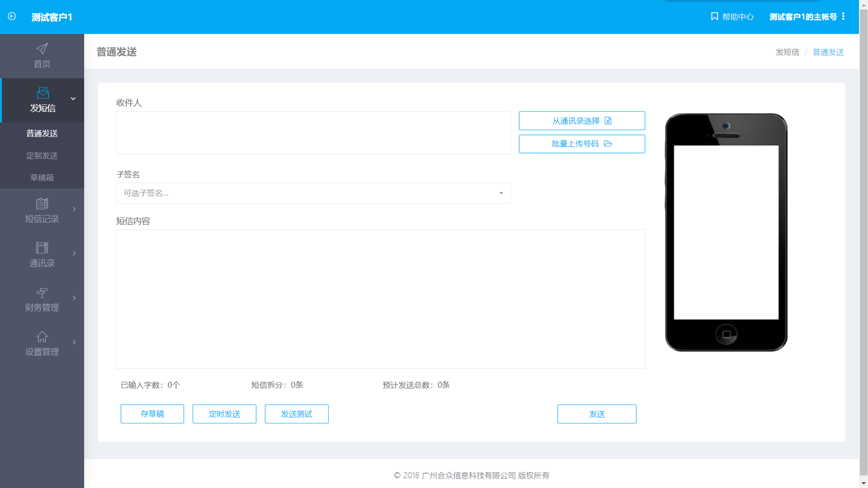Collapse the 发短信 menu chevron
The height and width of the screenshot is (488, 868).
pos(73,99)
